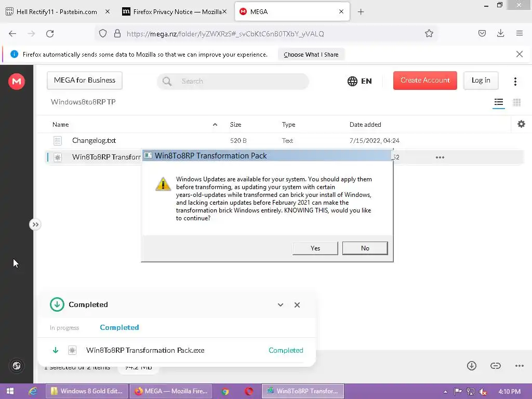Expand the MEGA sidebar with double-chevron
This screenshot has width=532, height=399.
click(35, 224)
